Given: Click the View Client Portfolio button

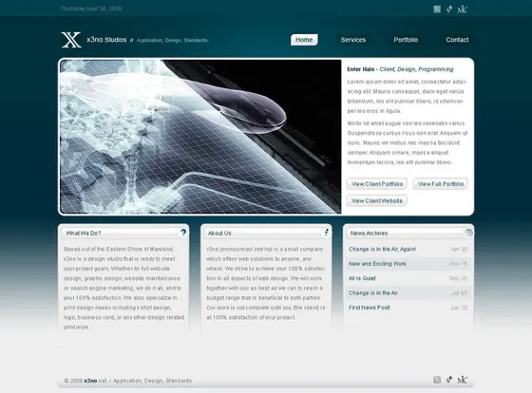Looking at the screenshot, I should click(377, 184).
